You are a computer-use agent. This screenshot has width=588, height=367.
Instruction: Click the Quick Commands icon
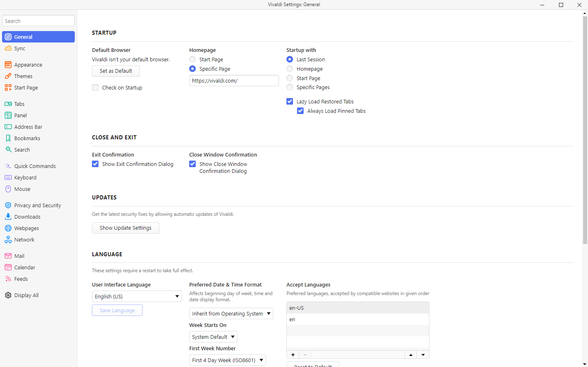[8, 166]
